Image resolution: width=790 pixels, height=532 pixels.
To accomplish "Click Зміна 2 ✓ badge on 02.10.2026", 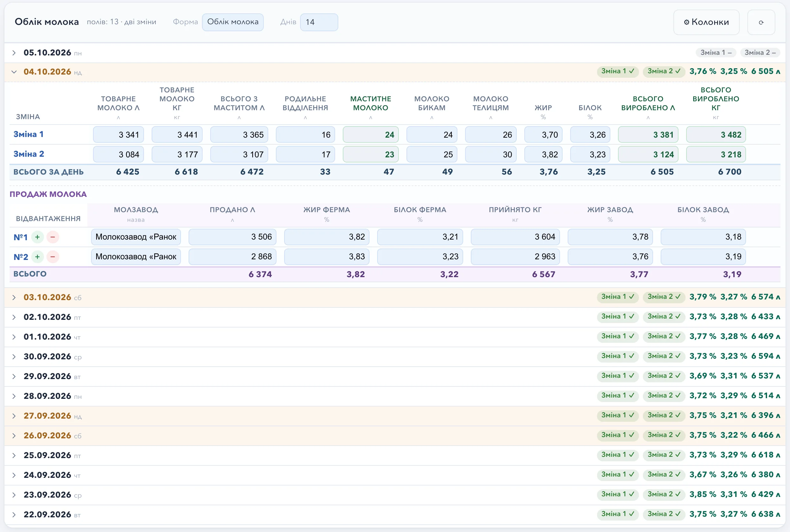I will (664, 317).
